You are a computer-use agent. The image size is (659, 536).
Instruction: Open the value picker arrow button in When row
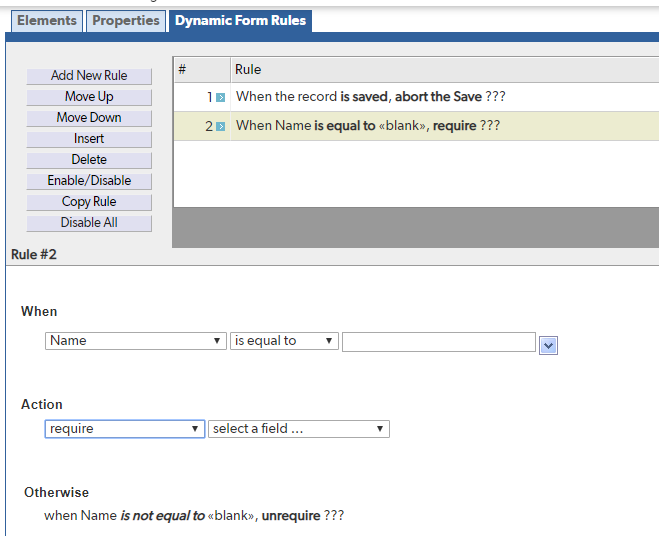548,346
